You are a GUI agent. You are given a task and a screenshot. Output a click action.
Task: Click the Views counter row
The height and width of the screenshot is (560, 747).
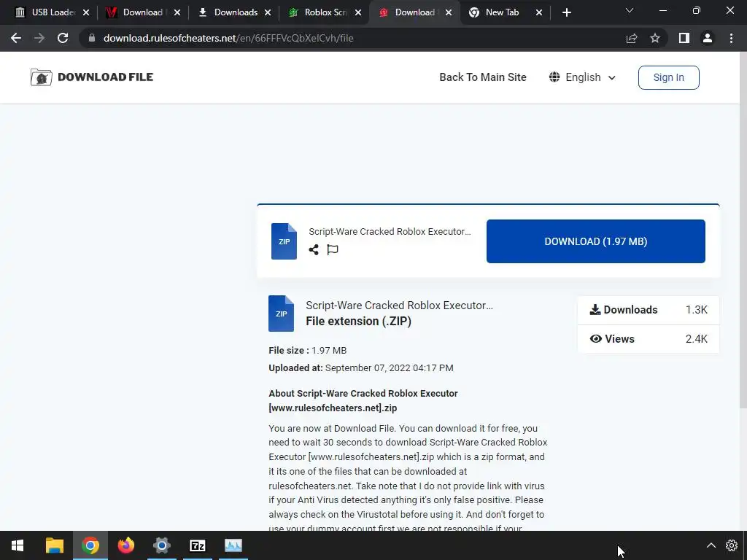click(x=648, y=339)
